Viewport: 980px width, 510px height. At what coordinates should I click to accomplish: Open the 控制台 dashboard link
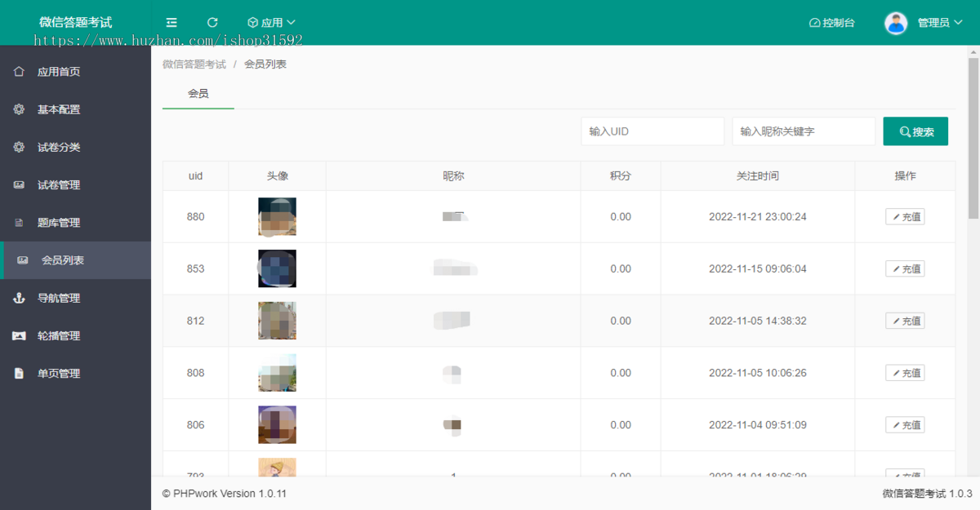click(x=831, y=23)
